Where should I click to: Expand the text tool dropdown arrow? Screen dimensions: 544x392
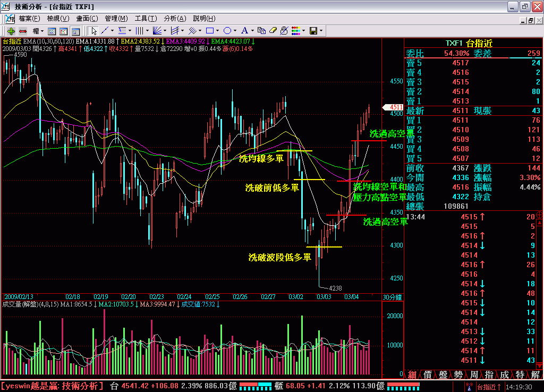tap(252, 31)
